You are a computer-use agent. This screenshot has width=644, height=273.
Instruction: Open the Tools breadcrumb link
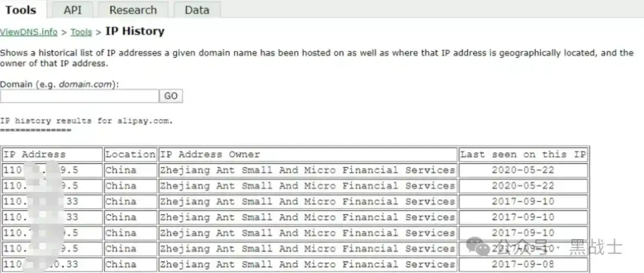81,32
